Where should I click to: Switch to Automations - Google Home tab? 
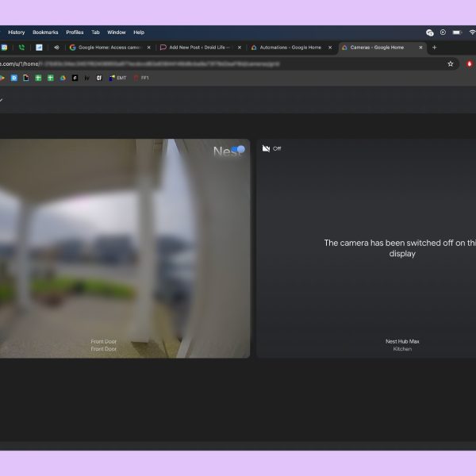pos(286,48)
